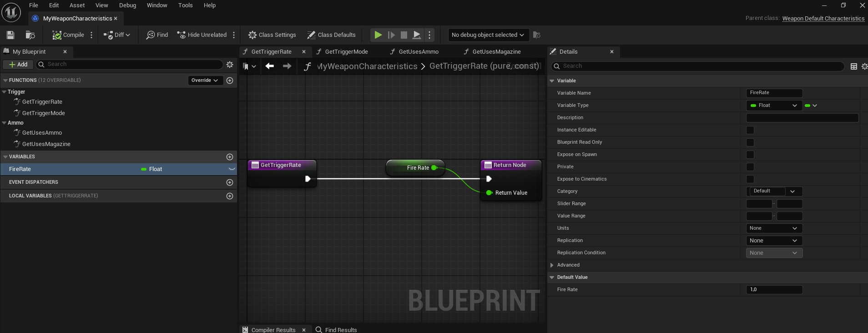
Task: Toggle the Instance Editable checkbox
Action: coord(750,130)
